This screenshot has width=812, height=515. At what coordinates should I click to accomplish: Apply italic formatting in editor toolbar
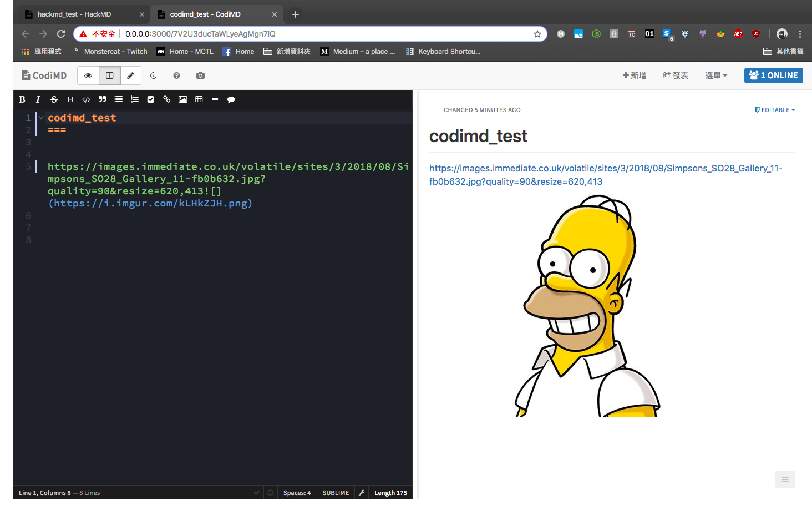click(x=38, y=99)
